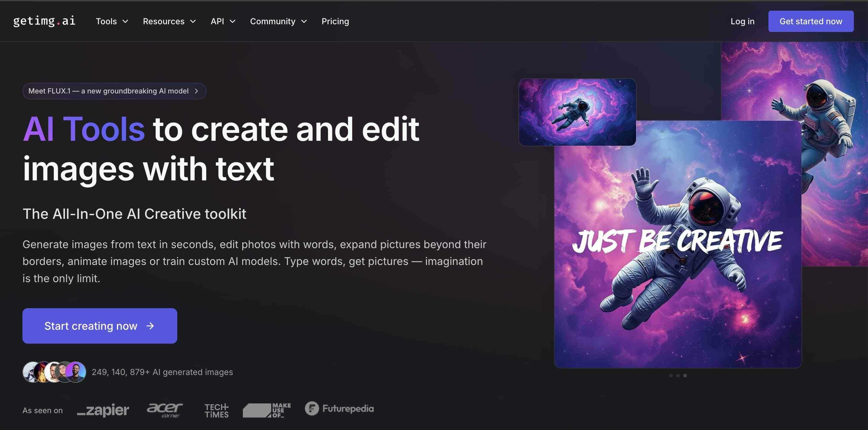868x430 pixels.
Task: Click the MakeUseOf logo
Action: click(x=267, y=410)
